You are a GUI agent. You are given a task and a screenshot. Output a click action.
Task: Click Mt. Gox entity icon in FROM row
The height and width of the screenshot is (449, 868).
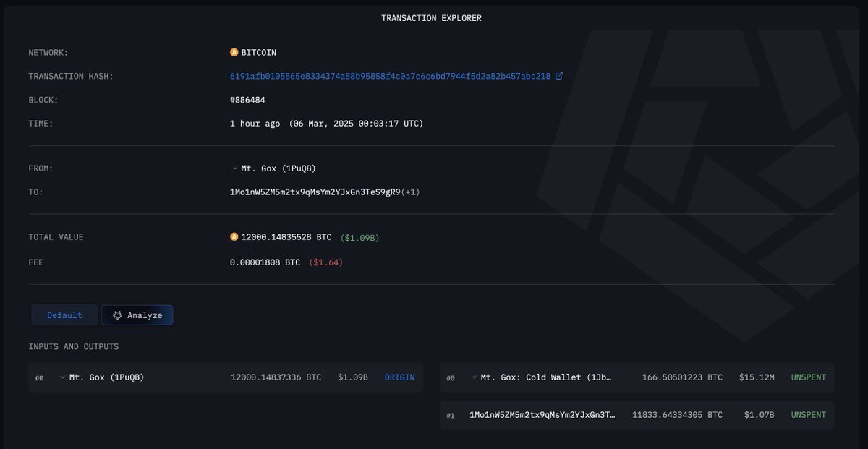click(x=234, y=168)
